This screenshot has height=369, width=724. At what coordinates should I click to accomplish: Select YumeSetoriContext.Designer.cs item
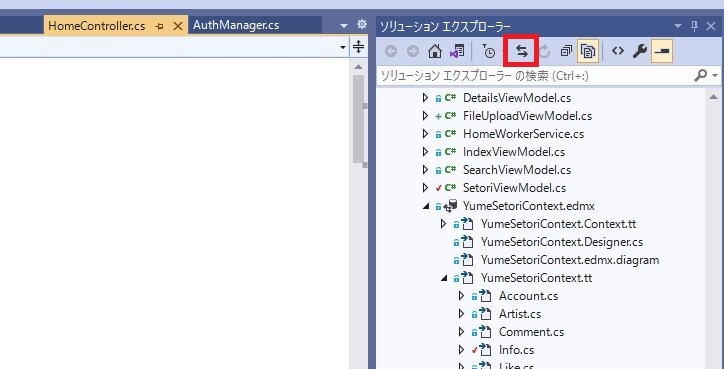pyautogui.click(x=562, y=242)
